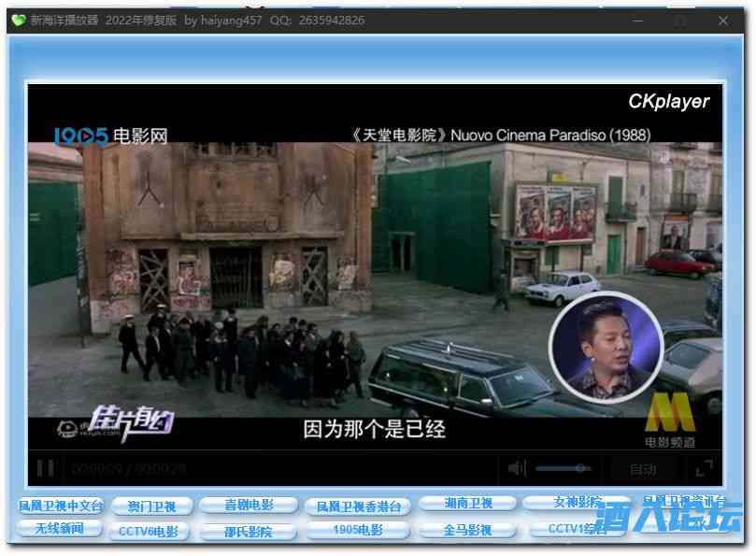Switch to 金马影视 channel

(467, 530)
